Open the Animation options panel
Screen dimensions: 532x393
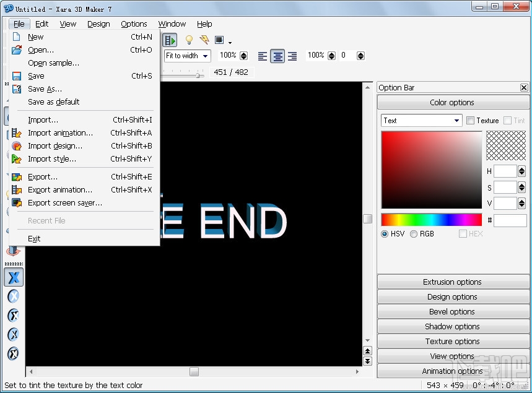[452, 371]
